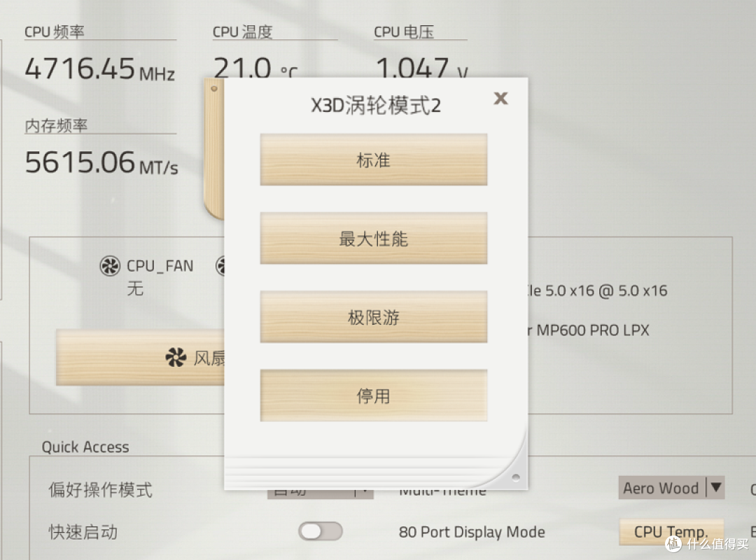This screenshot has width=756, height=560.
Task: Click the X3D涡轮模式2 dialog title
Action: point(376,105)
